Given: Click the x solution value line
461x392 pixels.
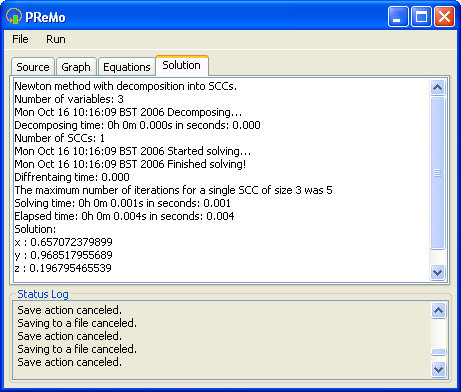Looking at the screenshot, I should point(63,242).
